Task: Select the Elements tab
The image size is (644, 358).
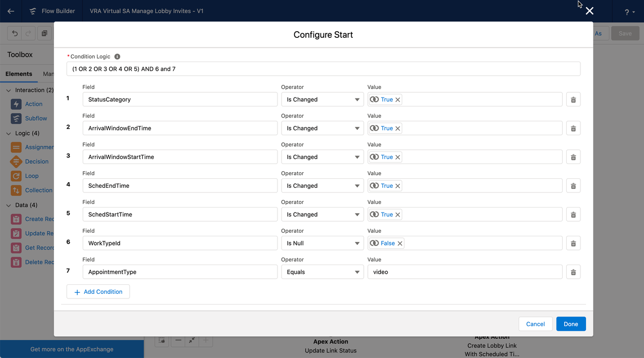Action: [19, 74]
